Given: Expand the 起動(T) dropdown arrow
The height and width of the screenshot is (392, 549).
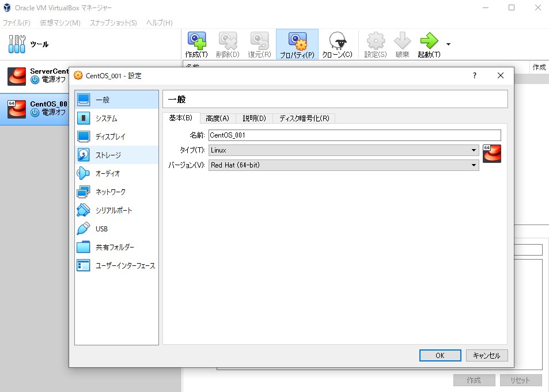Looking at the screenshot, I should pyautogui.click(x=448, y=44).
